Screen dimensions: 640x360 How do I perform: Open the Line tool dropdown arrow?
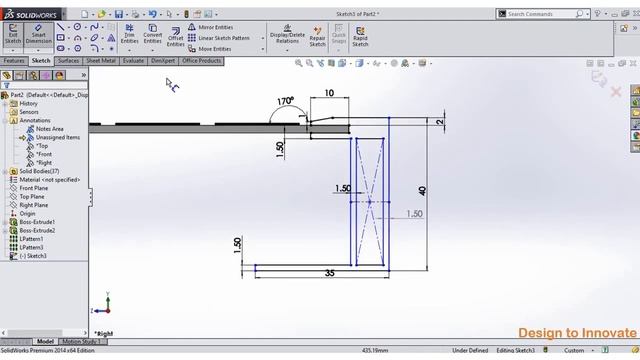tap(68, 27)
